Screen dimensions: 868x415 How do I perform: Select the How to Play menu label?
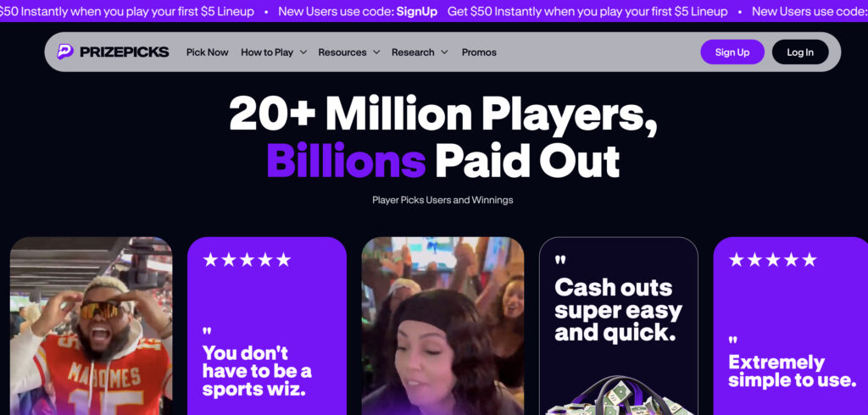click(267, 52)
